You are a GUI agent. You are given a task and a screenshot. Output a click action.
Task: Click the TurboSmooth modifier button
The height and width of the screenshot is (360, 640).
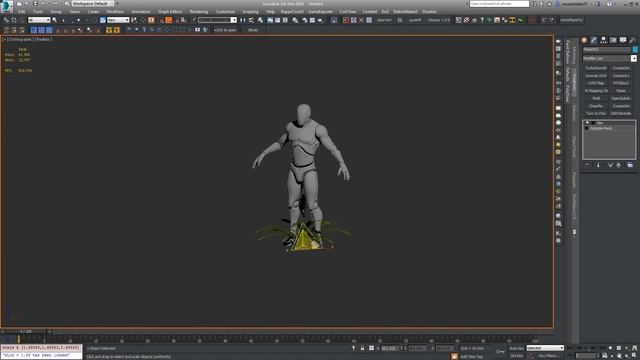pos(596,68)
